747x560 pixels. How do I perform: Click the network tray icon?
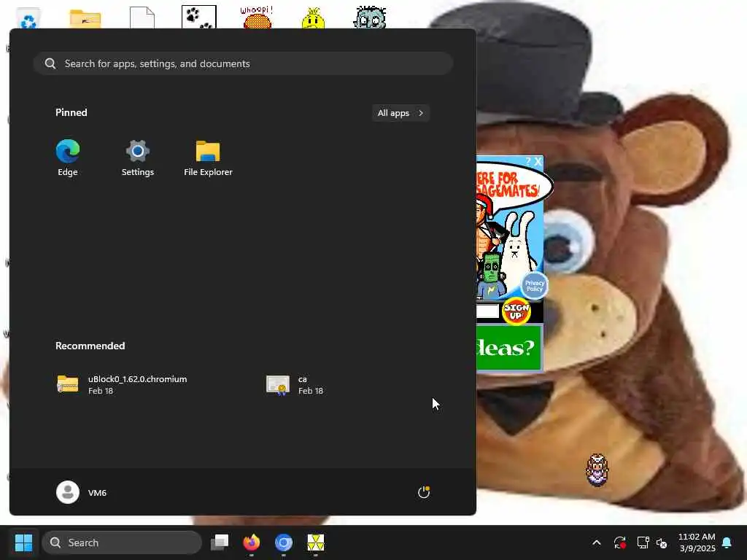[x=643, y=542]
